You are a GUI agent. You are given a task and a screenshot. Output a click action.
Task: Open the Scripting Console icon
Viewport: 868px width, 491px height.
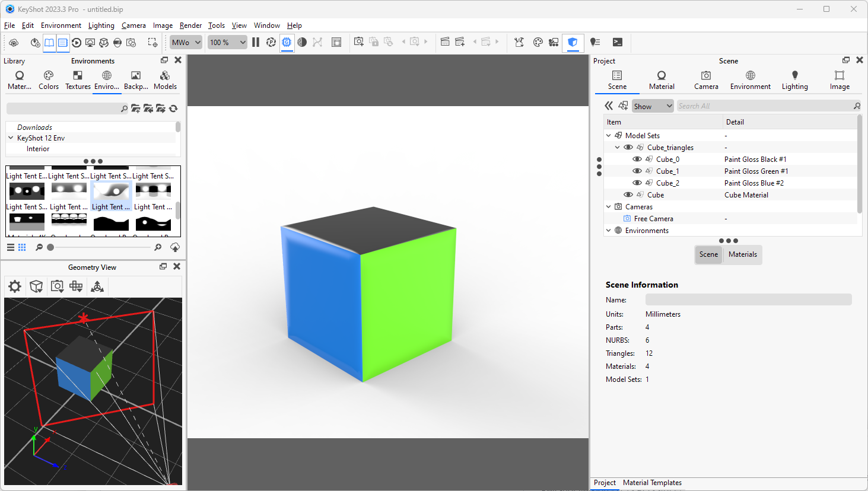tap(618, 42)
